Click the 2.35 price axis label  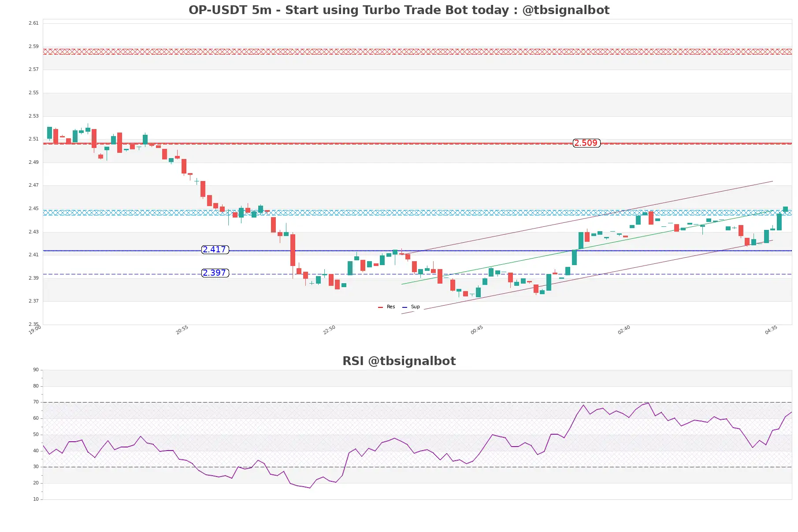point(33,324)
